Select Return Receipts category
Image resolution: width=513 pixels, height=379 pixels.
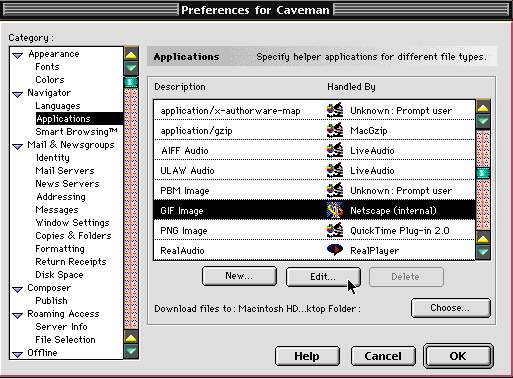71,262
